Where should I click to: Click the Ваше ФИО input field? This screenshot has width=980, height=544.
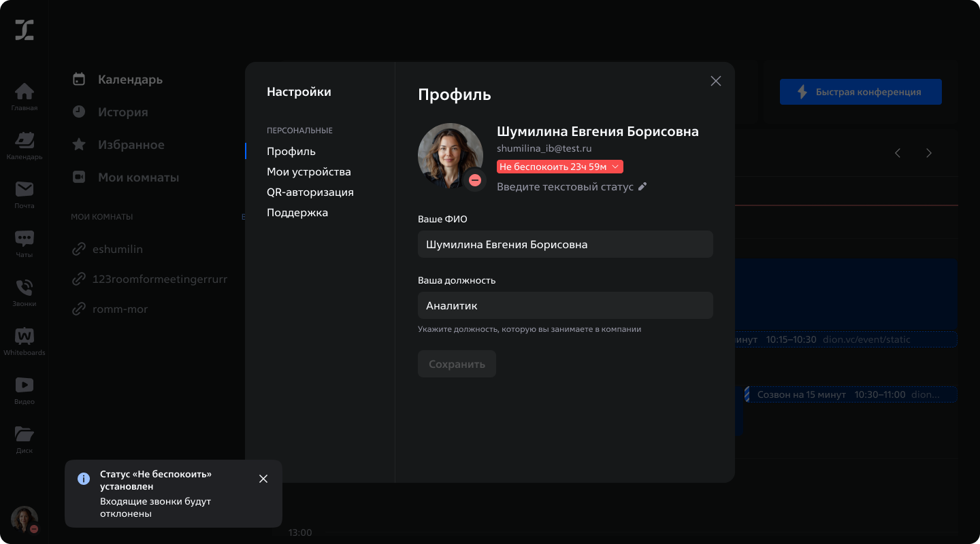pyautogui.click(x=565, y=244)
